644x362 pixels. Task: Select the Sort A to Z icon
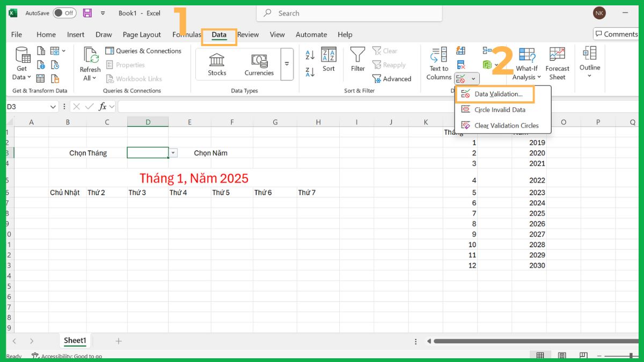[310, 54]
